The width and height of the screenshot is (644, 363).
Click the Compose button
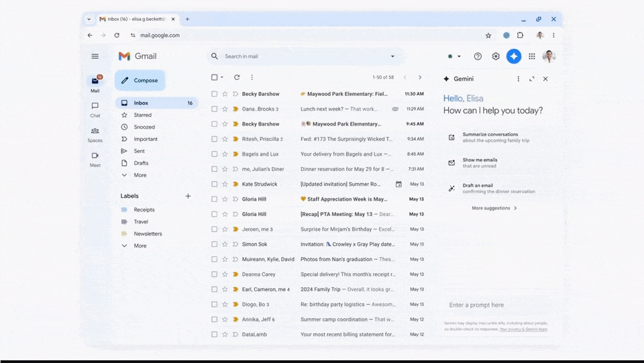tap(140, 81)
